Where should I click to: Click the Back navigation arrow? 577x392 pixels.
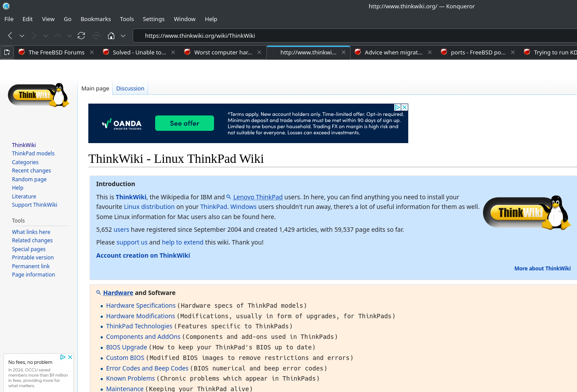point(10,36)
